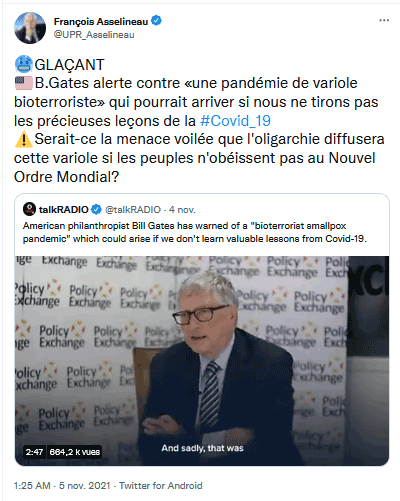Screen dimensions: 400x501
Task: Play the Bill Gates video thumbnail
Action: pos(202,361)
